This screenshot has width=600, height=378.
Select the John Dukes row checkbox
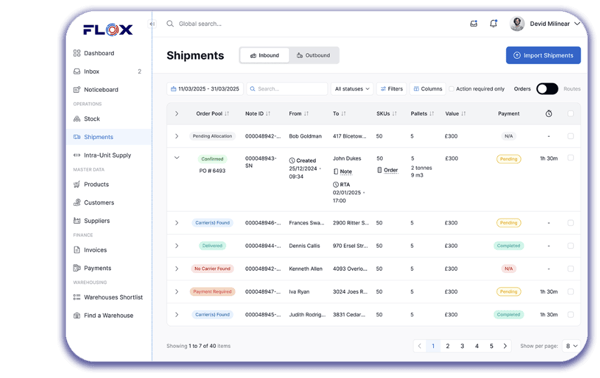pyautogui.click(x=571, y=158)
